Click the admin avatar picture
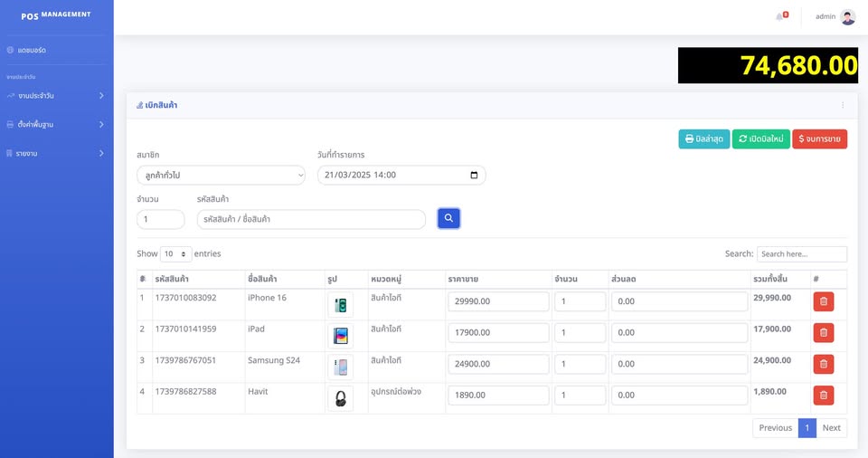 (x=847, y=16)
